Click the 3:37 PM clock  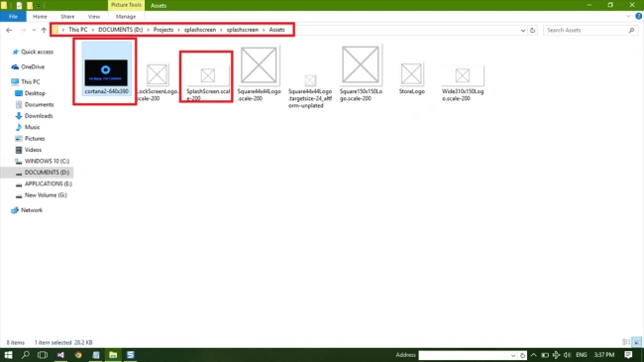[x=604, y=355]
